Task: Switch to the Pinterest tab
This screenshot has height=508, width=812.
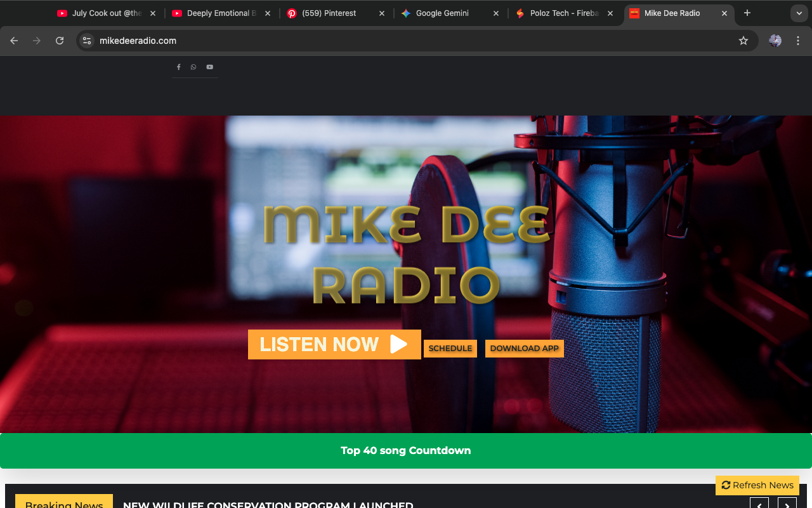Action: (x=329, y=13)
